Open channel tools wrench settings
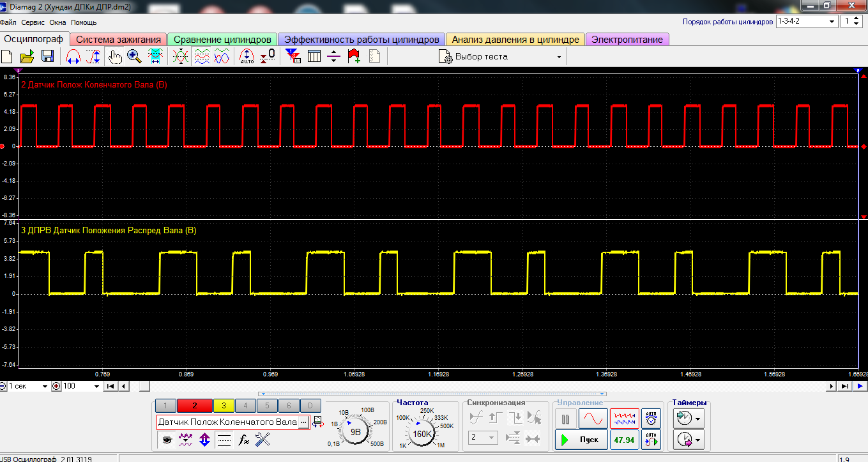 pyautogui.click(x=263, y=439)
